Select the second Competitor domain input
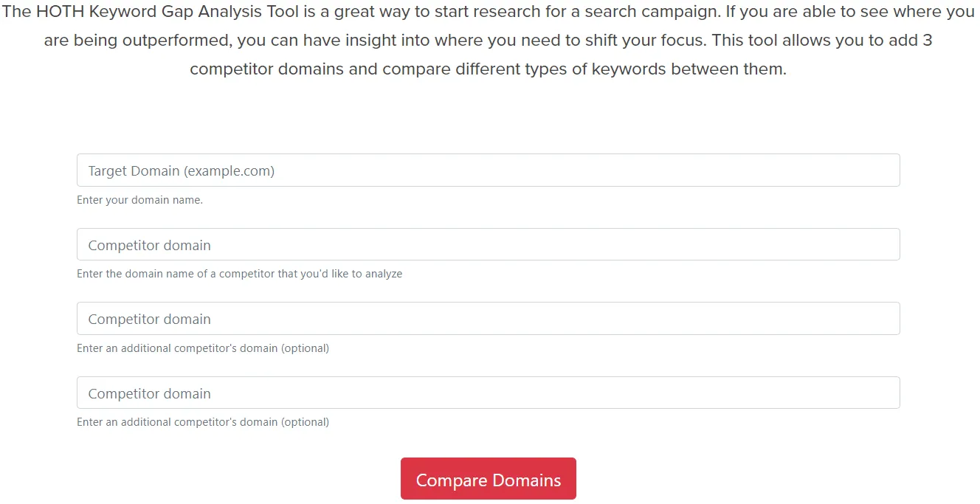 pos(487,319)
